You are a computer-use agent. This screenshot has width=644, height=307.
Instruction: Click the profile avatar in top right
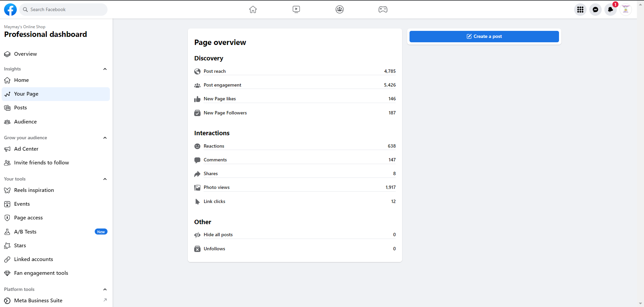click(x=626, y=10)
